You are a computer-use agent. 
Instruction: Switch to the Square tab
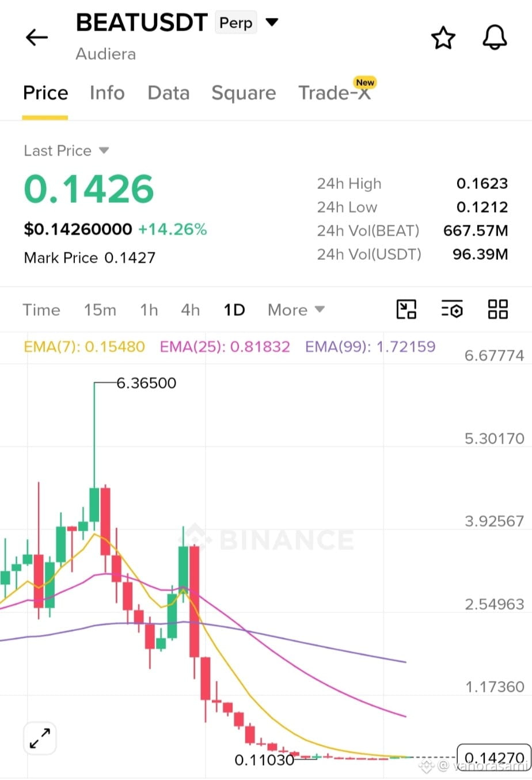244,93
